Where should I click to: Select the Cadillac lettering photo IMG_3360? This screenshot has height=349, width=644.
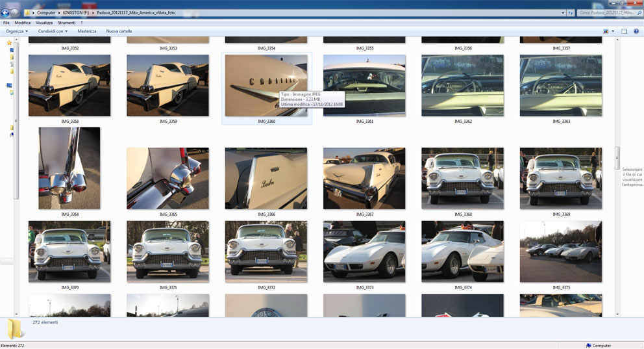pos(266,86)
